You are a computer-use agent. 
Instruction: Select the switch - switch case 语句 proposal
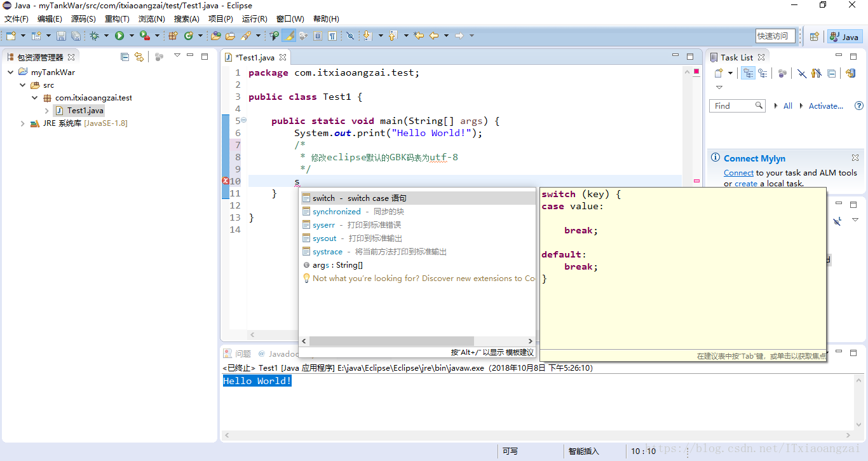click(418, 198)
